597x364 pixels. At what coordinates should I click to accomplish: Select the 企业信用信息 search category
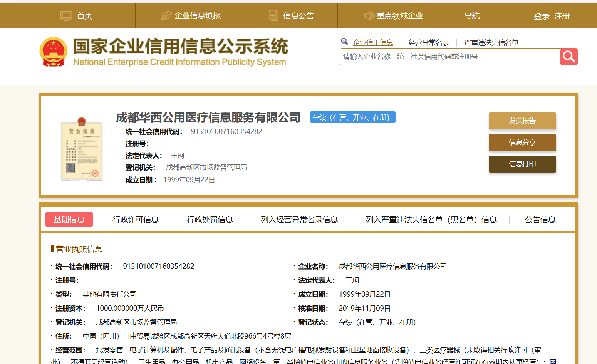pos(373,42)
